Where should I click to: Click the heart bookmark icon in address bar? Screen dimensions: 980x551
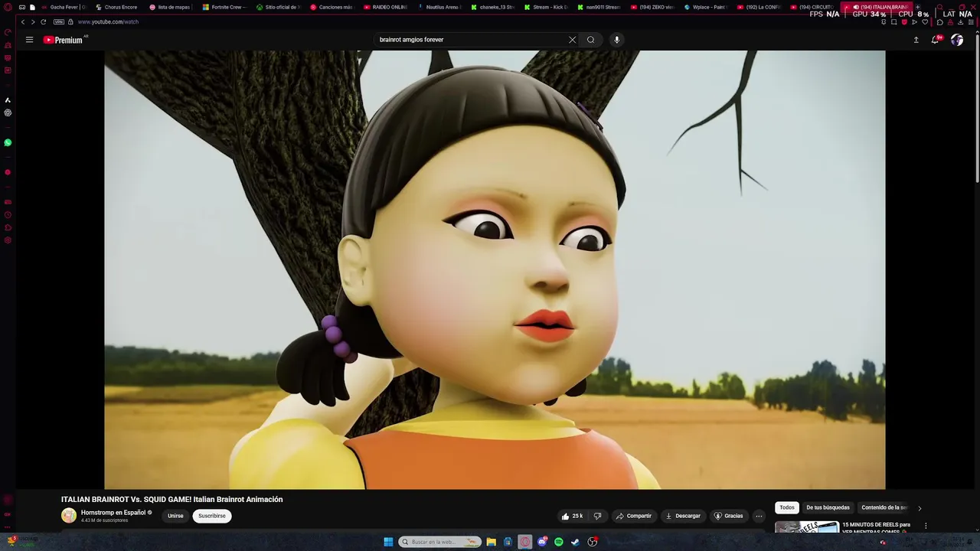coord(925,21)
